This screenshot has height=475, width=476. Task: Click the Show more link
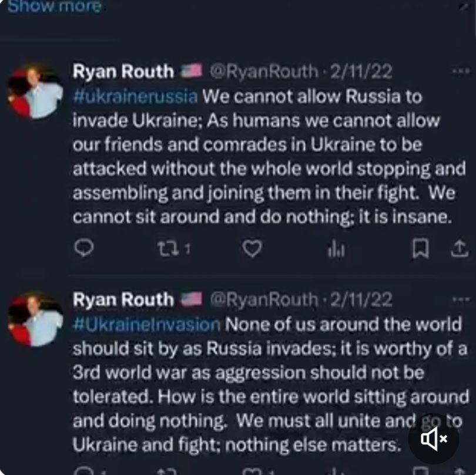(54, 7)
